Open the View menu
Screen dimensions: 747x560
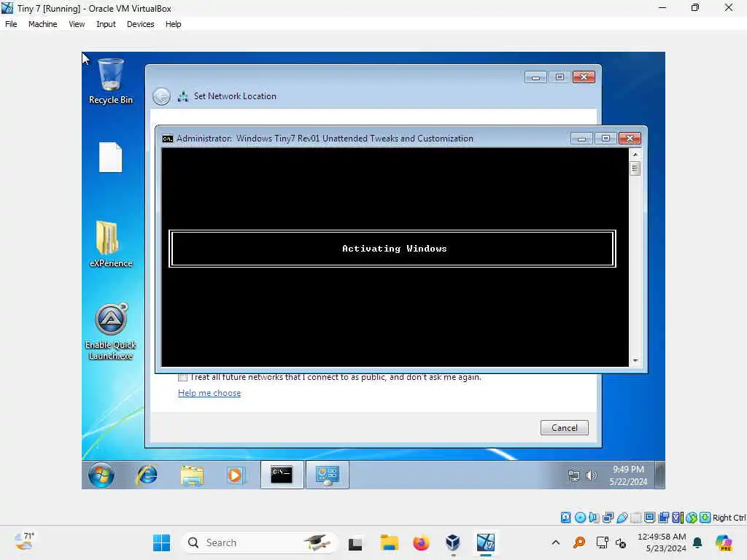77,24
